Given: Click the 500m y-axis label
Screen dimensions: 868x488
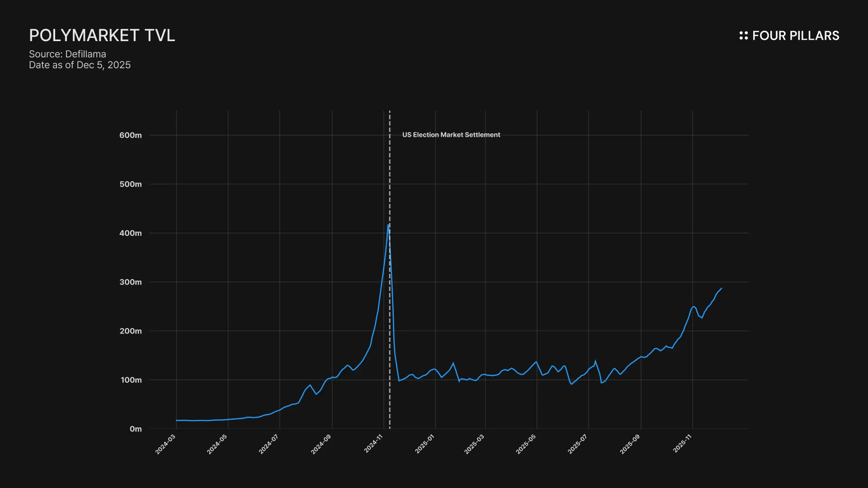Looking at the screenshot, I should point(130,184).
